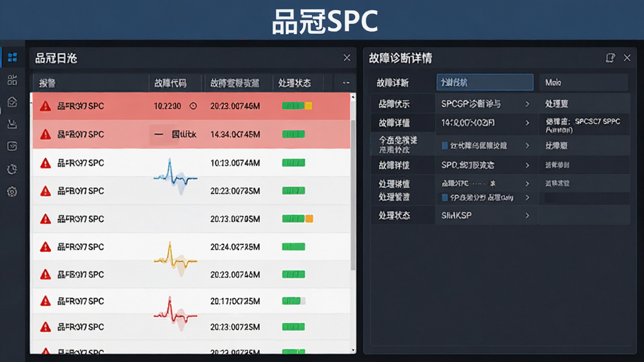
Task: Click the warning triangle in the 10:13 row
Action: (45, 163)
